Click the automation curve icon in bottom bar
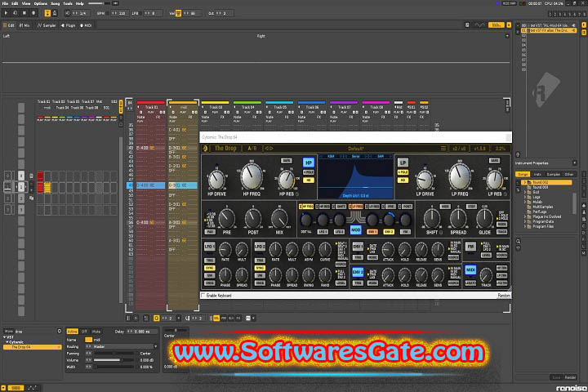 (x=32, y=388)
